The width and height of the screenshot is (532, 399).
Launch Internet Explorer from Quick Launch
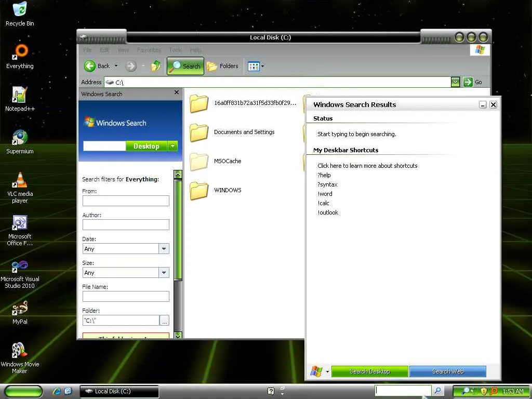(56, 391)
